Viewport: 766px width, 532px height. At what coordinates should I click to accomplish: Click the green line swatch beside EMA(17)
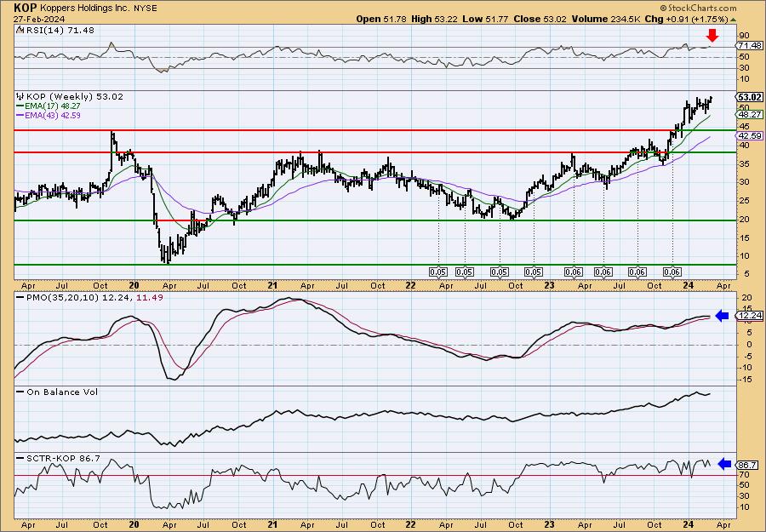coord(20,106)
